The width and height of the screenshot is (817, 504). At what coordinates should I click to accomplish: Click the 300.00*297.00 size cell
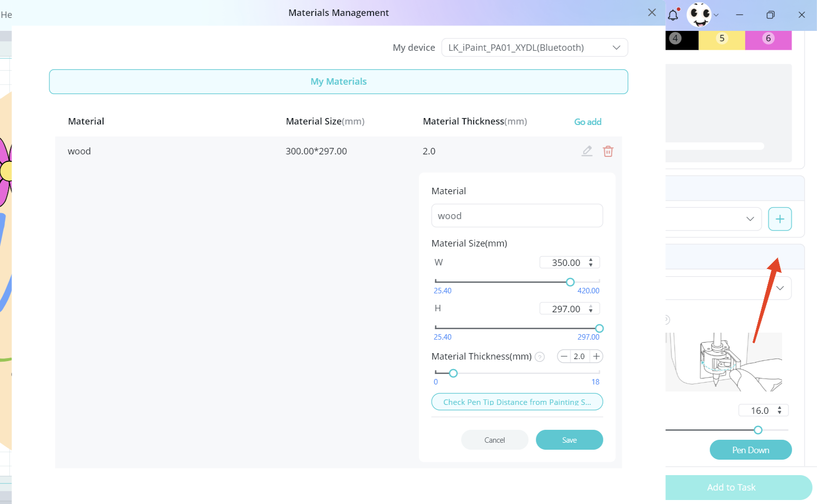pos(316,151)
